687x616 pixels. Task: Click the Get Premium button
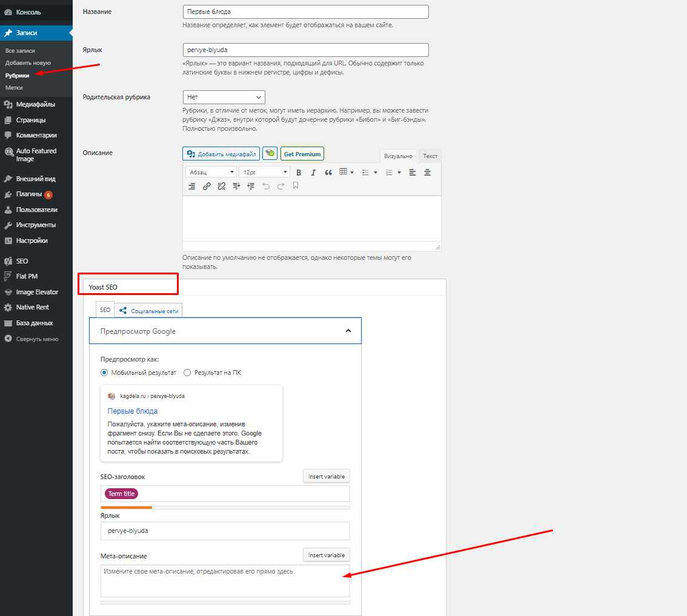click(302, 154)
